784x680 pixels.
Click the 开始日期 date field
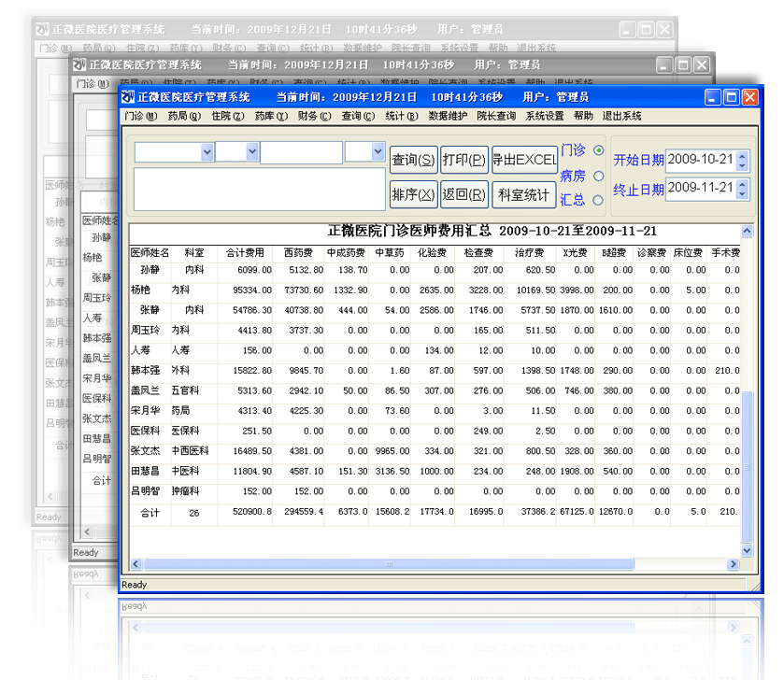[701, 160]
